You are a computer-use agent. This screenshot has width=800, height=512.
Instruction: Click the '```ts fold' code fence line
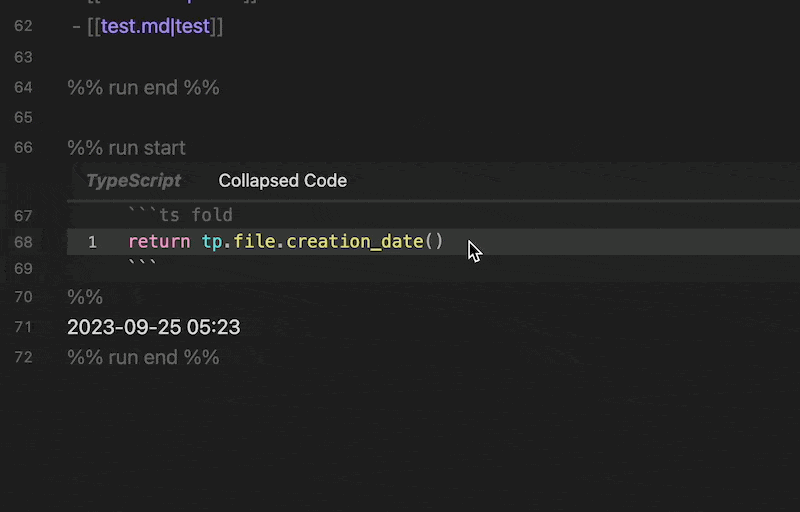(181, 215)
